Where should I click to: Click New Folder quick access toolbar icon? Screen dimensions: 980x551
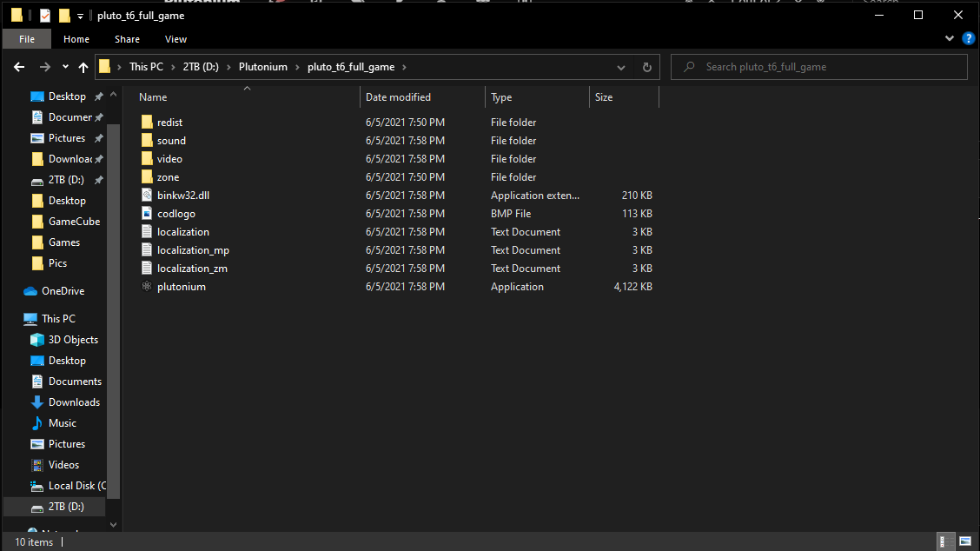(x=64, y=16)
